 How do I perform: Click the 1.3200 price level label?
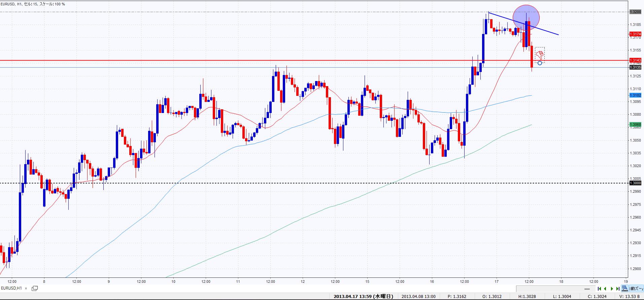tap(635, 12)
